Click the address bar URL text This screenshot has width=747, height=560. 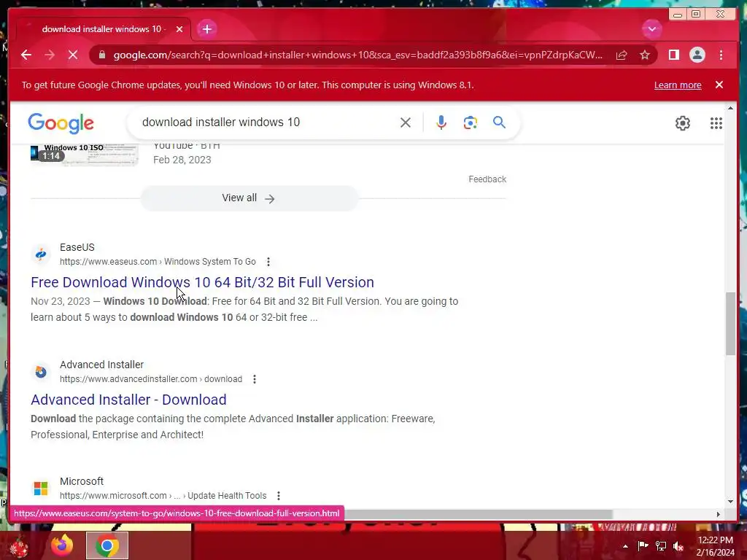[357, 55]
